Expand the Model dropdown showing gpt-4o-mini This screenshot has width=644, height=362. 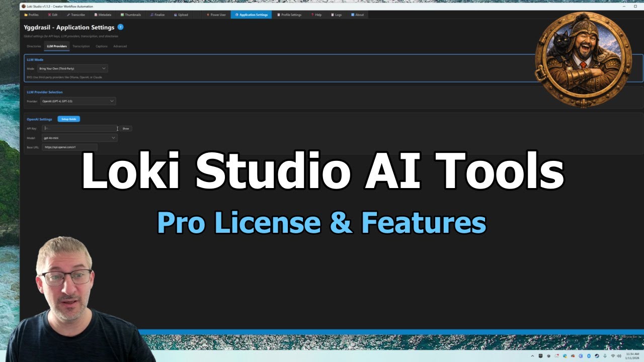click(79, 137)
